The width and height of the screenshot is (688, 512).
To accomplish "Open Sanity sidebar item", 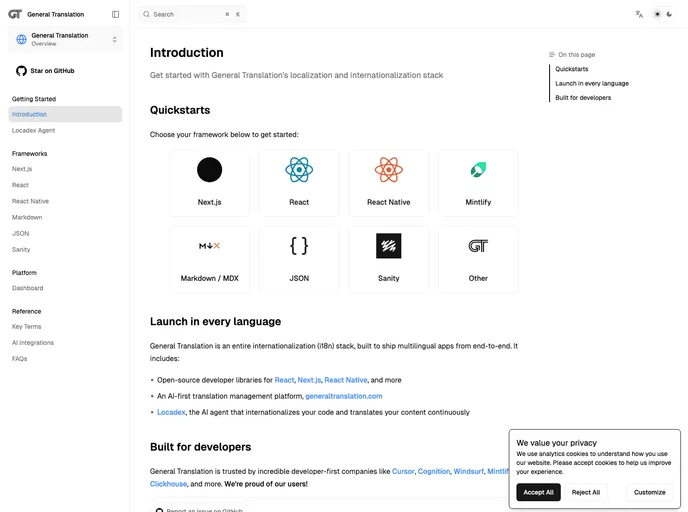I will click(21, 250).
